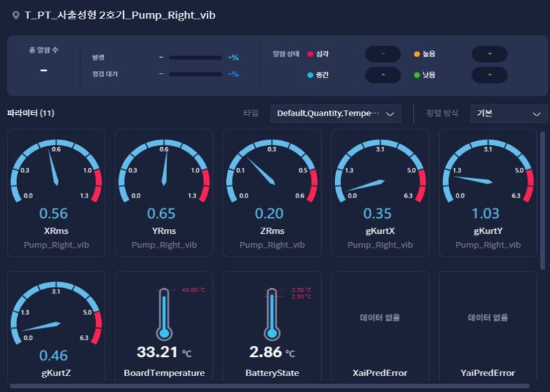Click the 중간 alarm count pill

tap(383, 75)
